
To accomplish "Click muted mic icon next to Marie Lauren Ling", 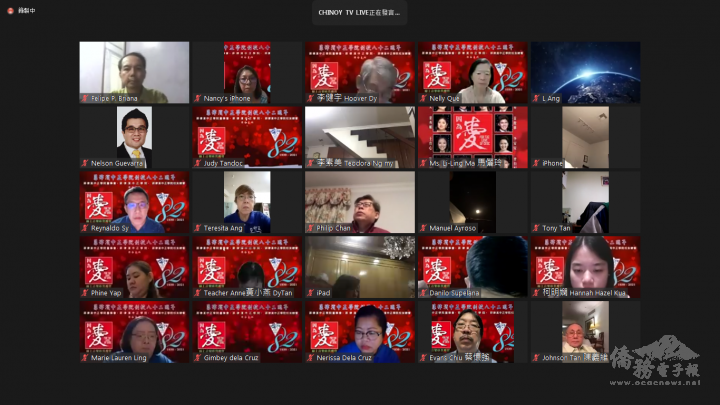I will click(85, 358).
